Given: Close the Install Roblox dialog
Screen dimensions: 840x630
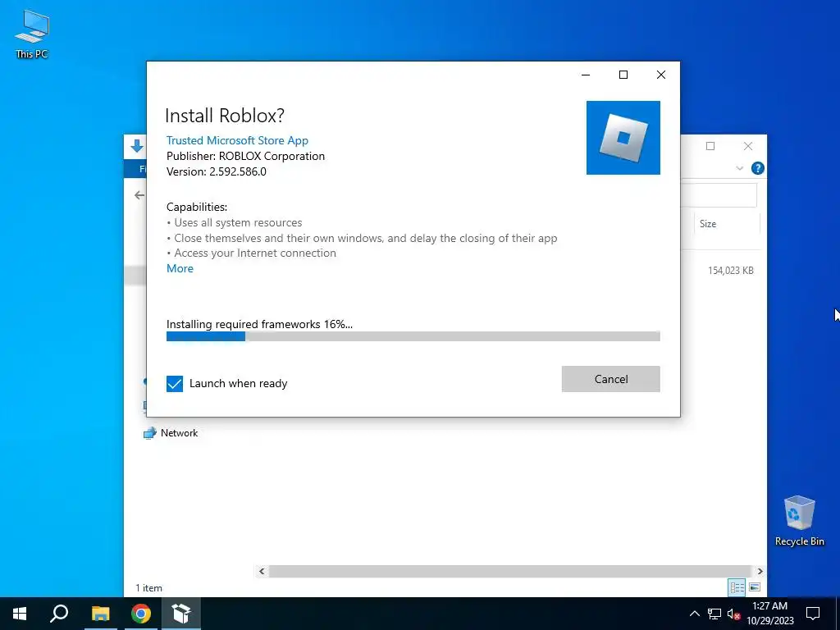Looking at the screenshot, I should coord(661,75).
